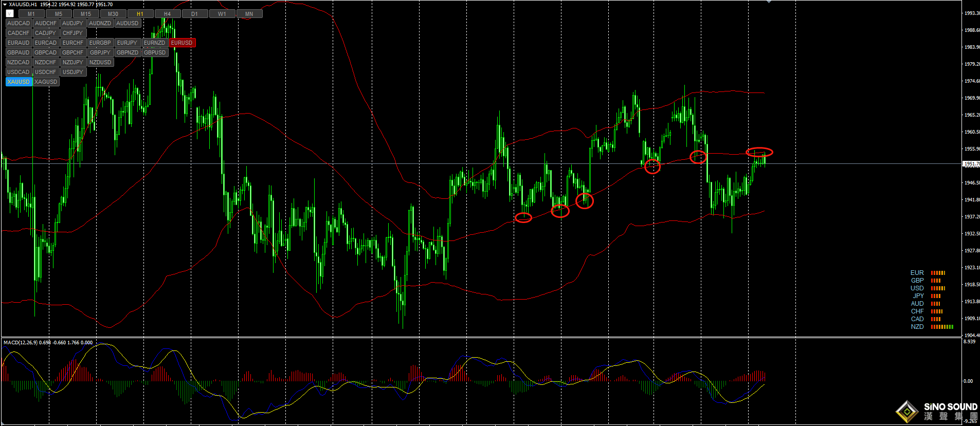The width and height of the screenshot is (980, 426).
Task: Open the USDJPY symbol chart
Action: point(72,72)
